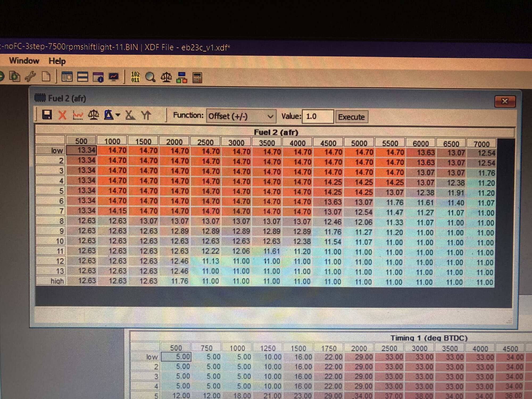
Task: Open the Window menu
Action: [x=24, y=61]
